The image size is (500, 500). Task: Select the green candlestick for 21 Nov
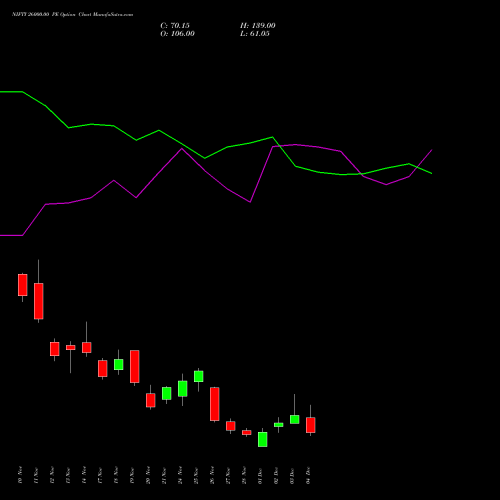167,393
